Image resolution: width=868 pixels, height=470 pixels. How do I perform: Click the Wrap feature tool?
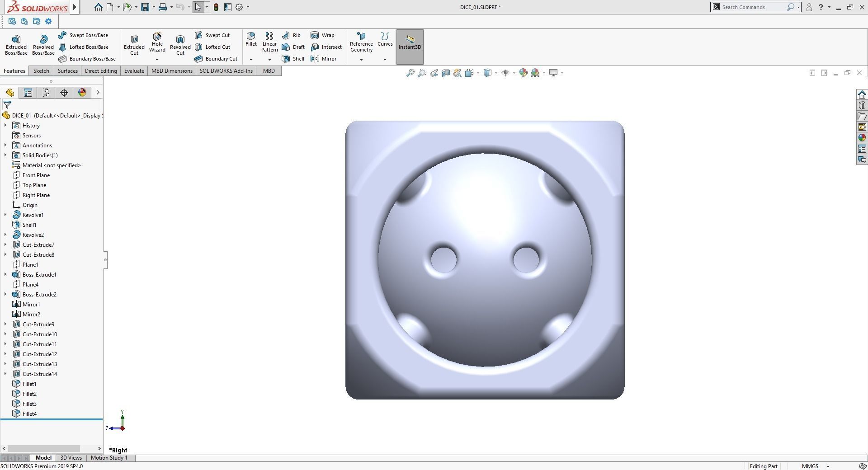[x=322, y=35]
